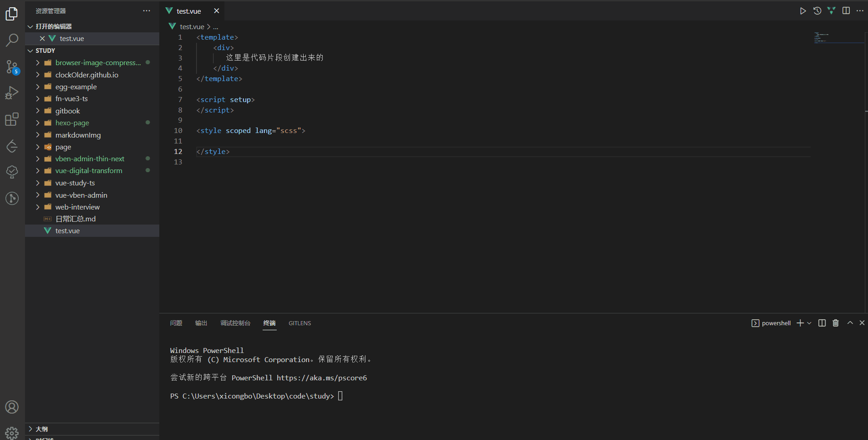This screenshot has height=440, width=868.
Task: Open the GitLens view in activity bar
Action: 12,146
